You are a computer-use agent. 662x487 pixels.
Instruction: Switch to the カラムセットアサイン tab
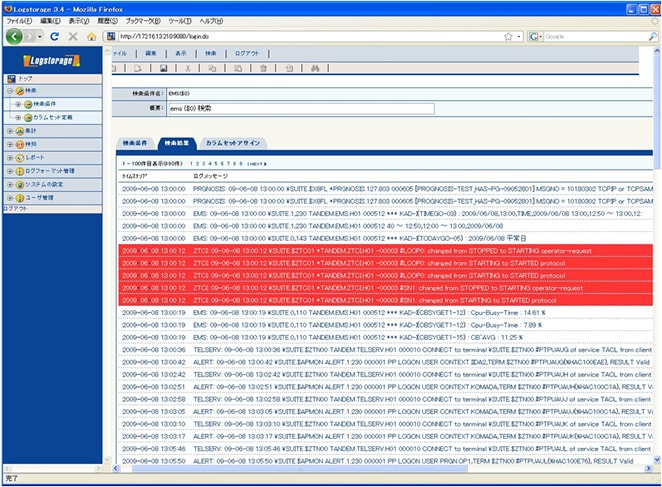[233, 143]
